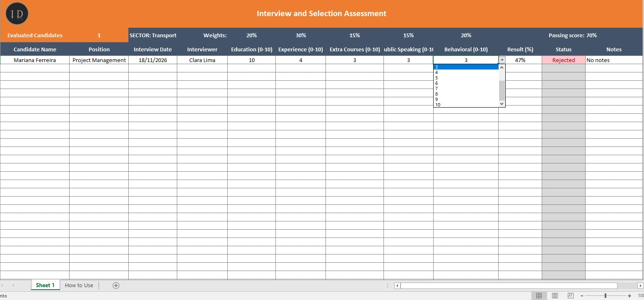Choose 4 in the dropdown list

click(466, 72)
